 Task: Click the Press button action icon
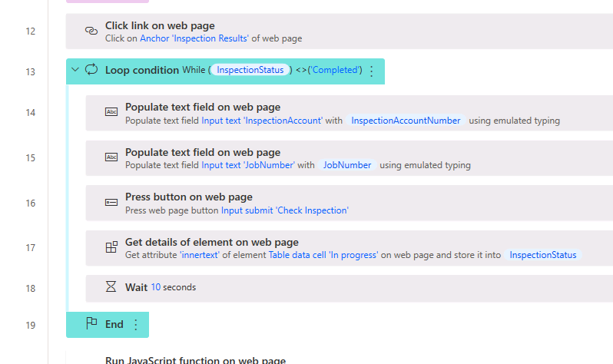point(111,203)
